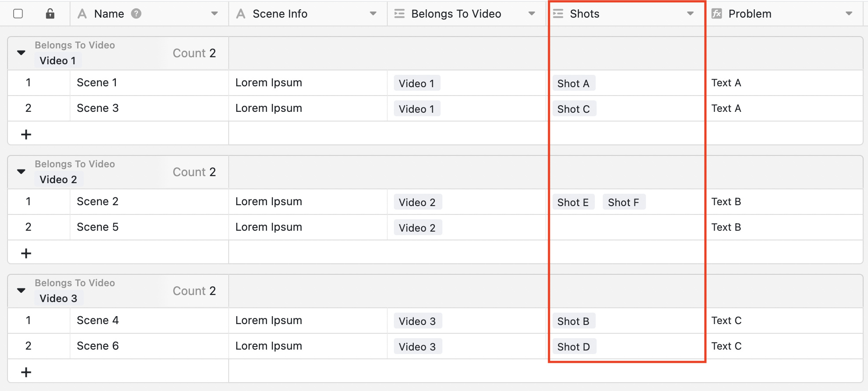Collapse the Video 1 group
Screen dimensions: 868x391
click(21, 53)
